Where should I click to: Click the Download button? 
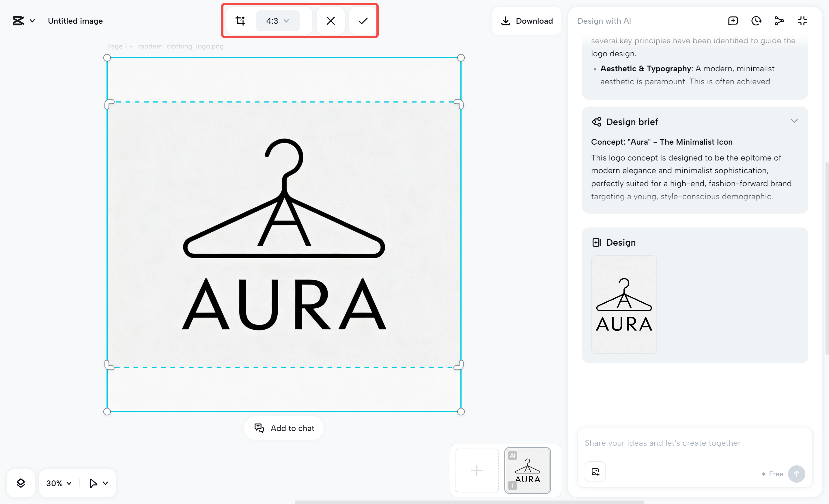click(x=526, y=21)
